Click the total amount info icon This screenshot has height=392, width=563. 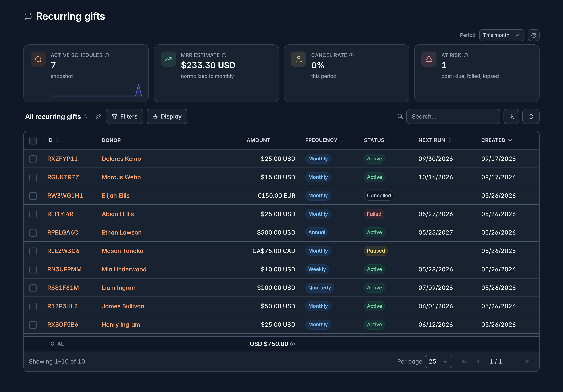(293, 344)
